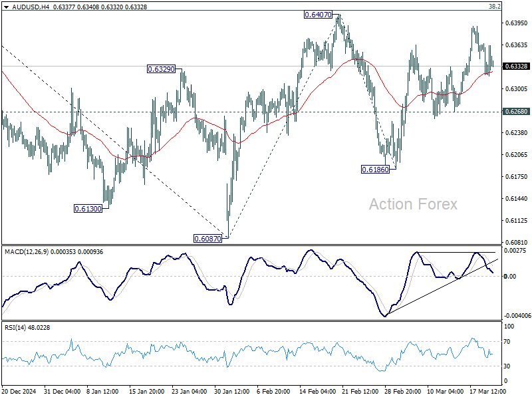Viewport: 532px width, 399px height.
Task: Click the 17 Mar 12:00 date label
Action: [487, 391]
